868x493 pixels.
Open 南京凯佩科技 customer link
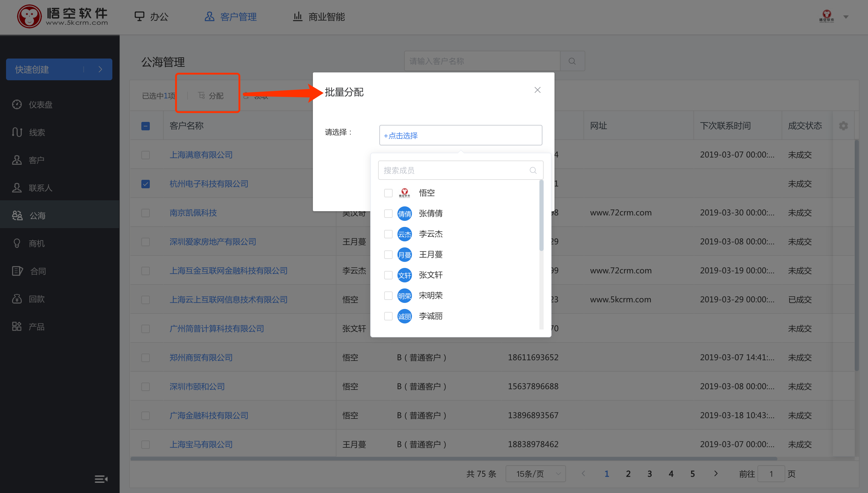pyautogui.click(x=193, y=213)
